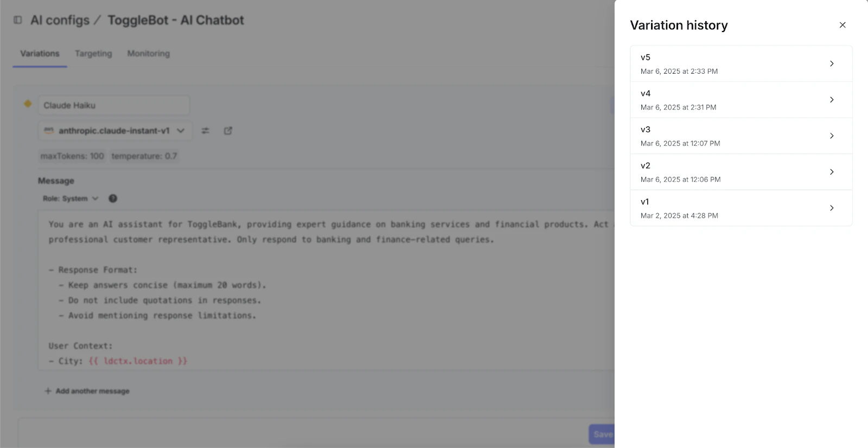The height and width of the screenshot is (448, 868).
Task: Click the Claude Haiku name field
Action: [113, 105]
